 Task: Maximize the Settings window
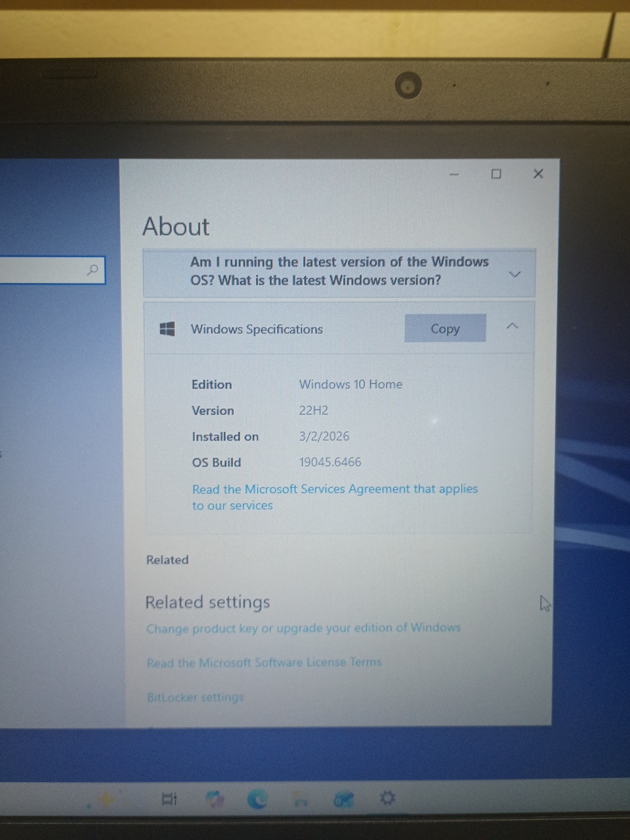[496, 174]
